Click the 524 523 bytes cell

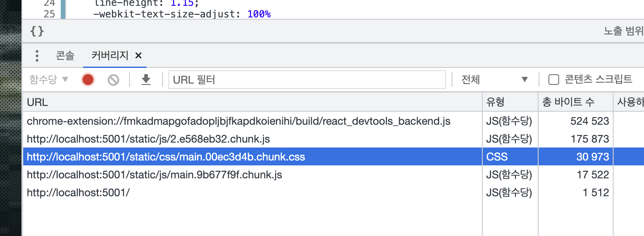point(576,121)
